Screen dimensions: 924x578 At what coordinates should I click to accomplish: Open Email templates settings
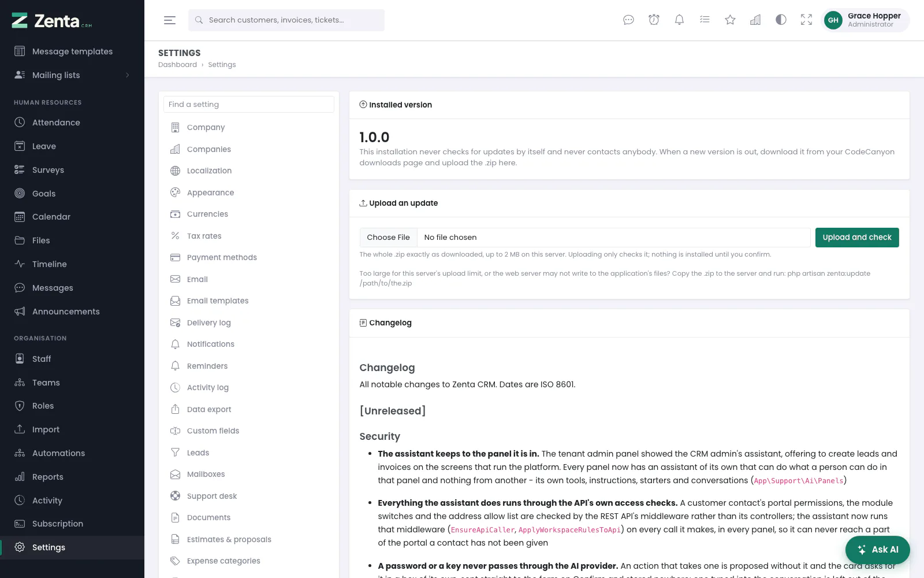[249, 301]
